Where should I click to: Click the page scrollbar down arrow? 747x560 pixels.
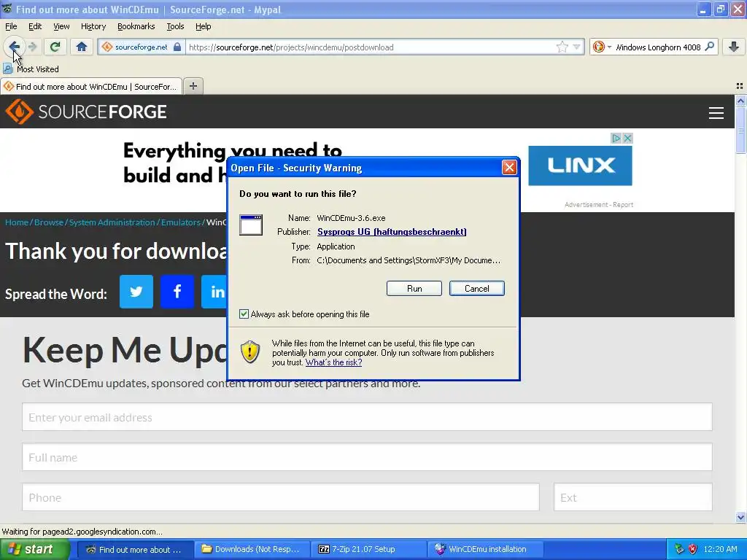(x=740, y=517)
